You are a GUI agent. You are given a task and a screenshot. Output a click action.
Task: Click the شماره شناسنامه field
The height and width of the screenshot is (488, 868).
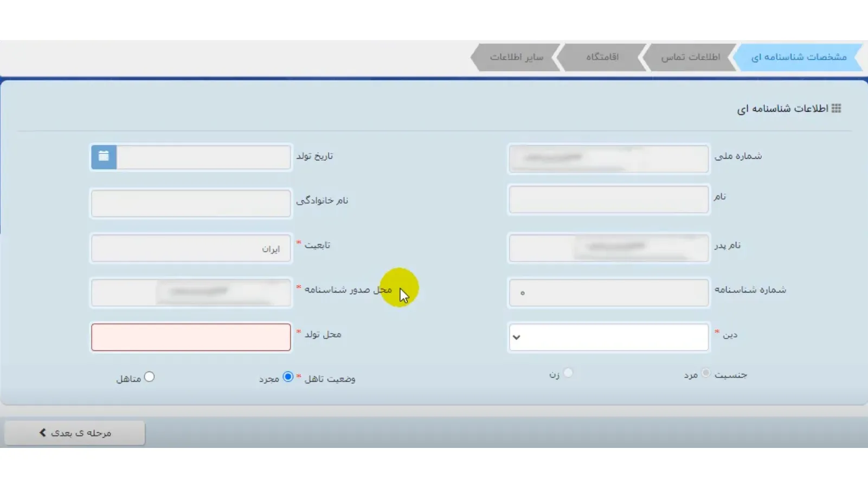608,292
